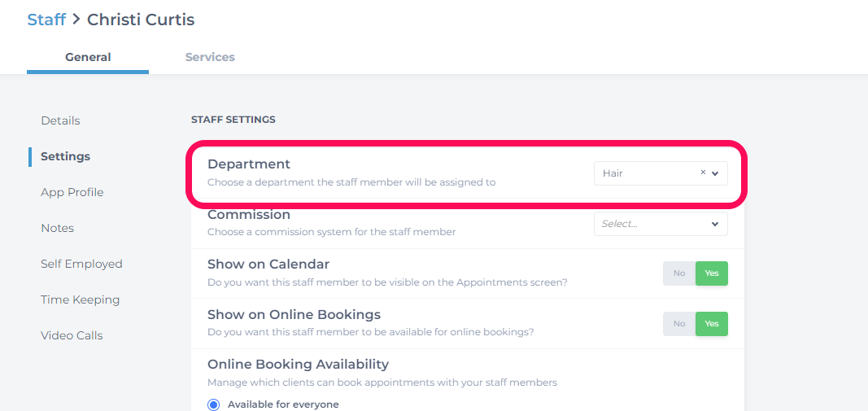Screen dimensions: 868x411
Task: Expand the Department dropdown arrow
Action: tap(715, 173)
